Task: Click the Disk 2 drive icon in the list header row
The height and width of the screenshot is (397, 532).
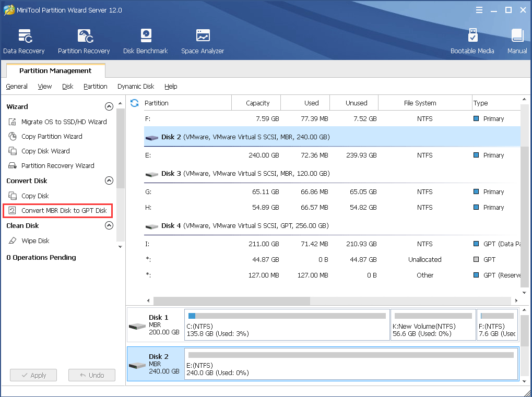Action: click(151, 138)
